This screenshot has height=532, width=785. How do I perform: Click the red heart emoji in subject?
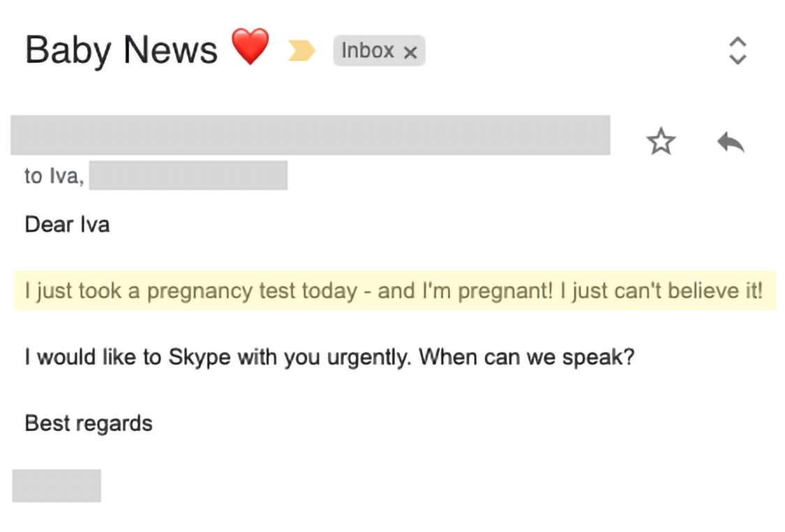click(x=250, y=47)
